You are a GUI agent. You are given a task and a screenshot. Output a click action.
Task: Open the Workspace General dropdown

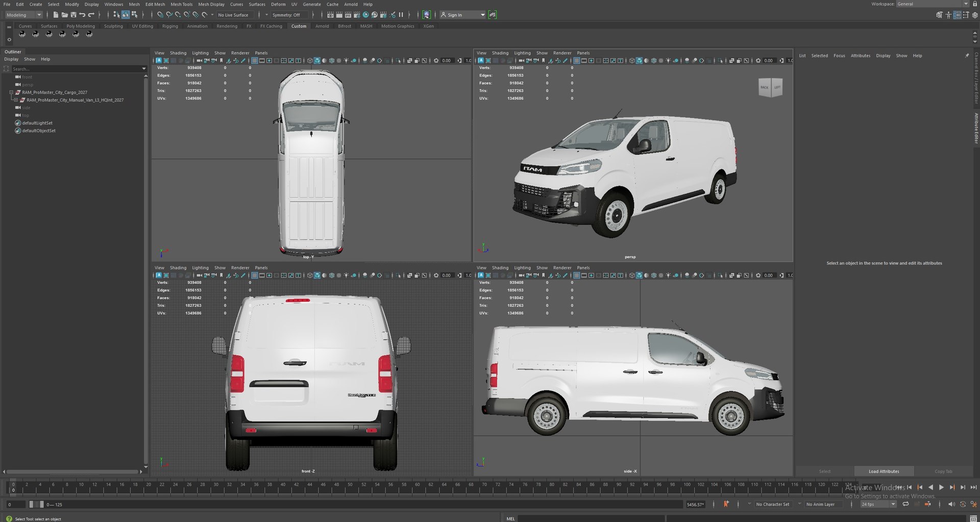(x=932, y=4)
